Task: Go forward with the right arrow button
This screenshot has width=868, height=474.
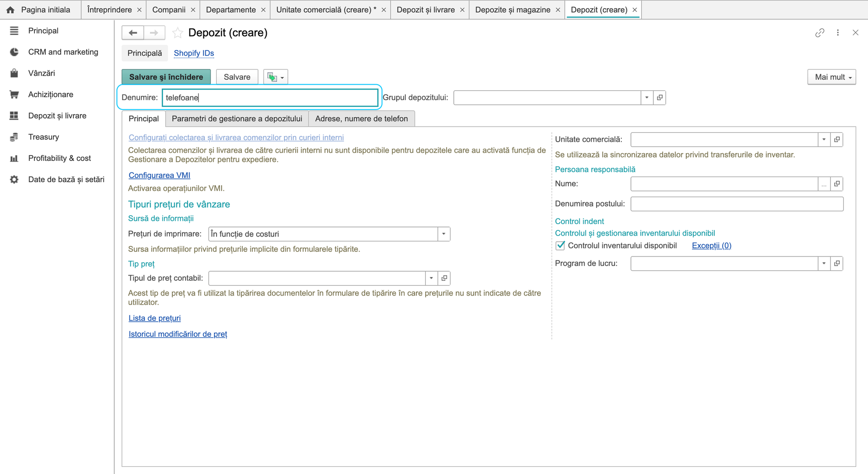Action: pyautogui.click(x=154, y=32)
